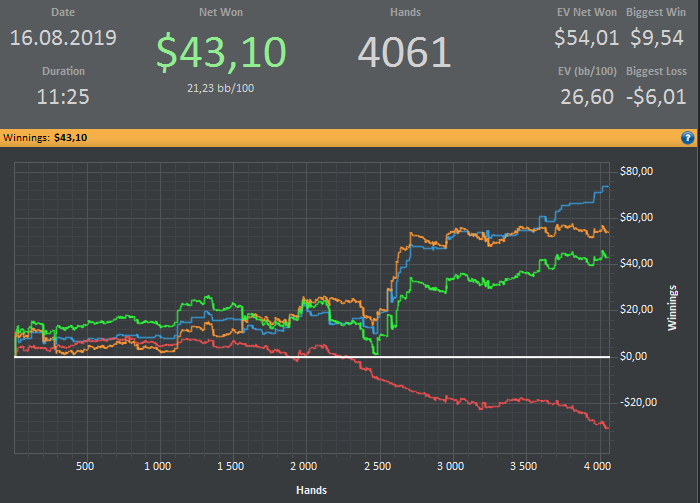Select the 3 000 hands axis tick label
Screen dimensions: 700x503
450,466
